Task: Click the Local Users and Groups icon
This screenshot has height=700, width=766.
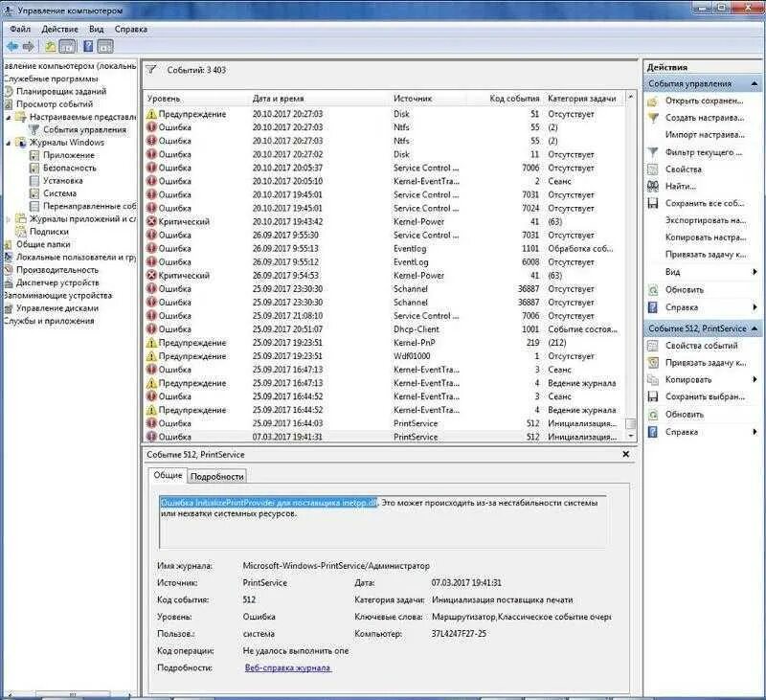Action: coord(9,258)
